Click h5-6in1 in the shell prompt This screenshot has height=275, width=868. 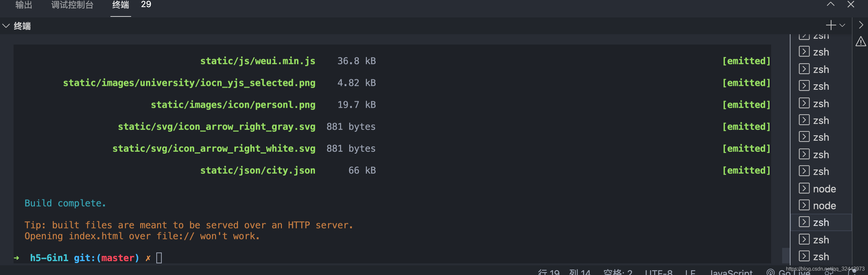(49, 258)
